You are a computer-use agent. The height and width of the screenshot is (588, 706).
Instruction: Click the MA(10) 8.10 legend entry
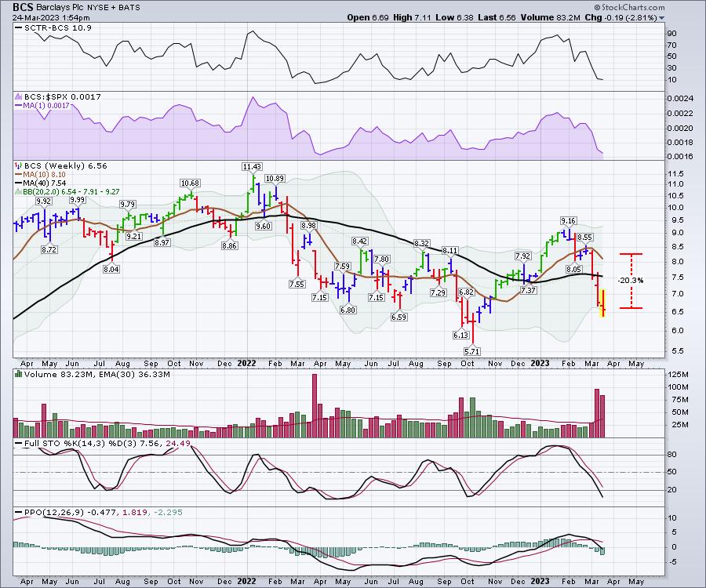(x=47, y=174)
